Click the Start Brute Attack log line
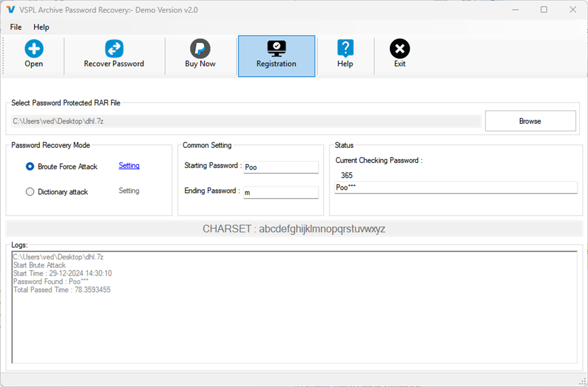The height and width of the screenshot is (387, 588). click(39, 265)
